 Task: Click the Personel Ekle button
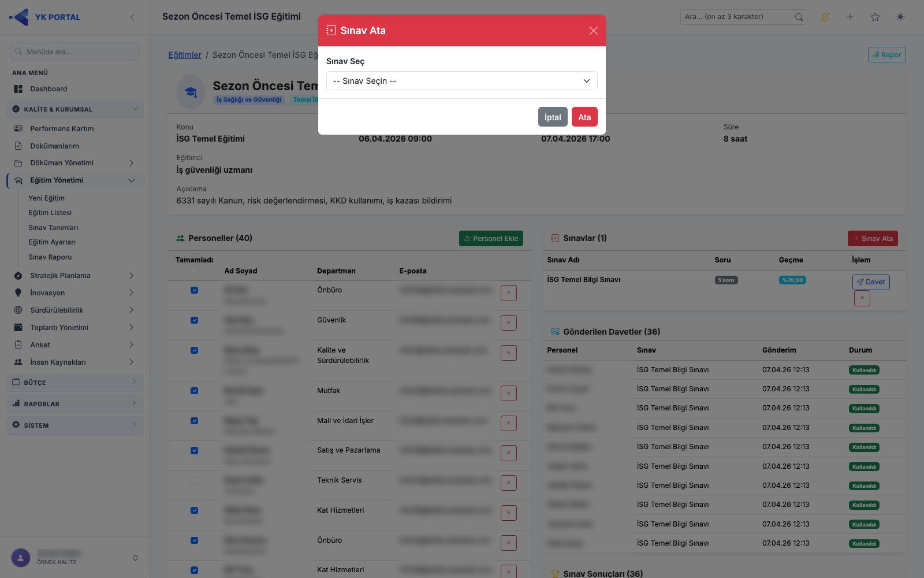click(x=491, y=238)
